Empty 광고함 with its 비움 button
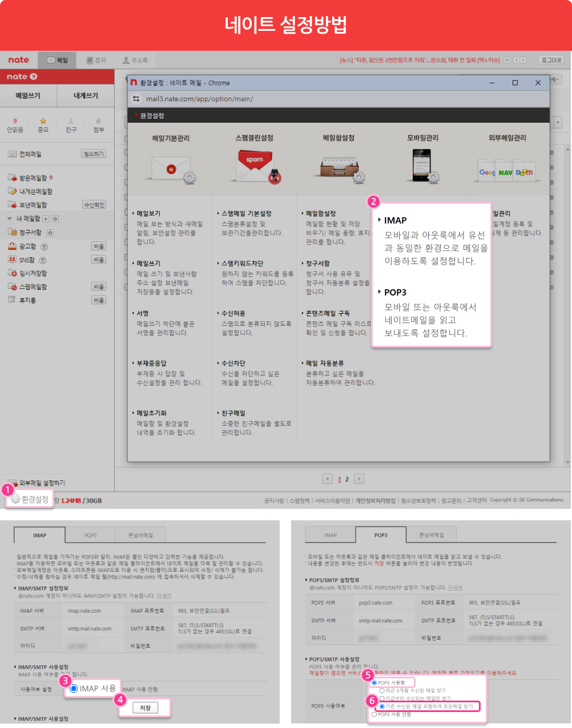Image resolution: width=572 pixels, height=728 pixels. [99, 246]
